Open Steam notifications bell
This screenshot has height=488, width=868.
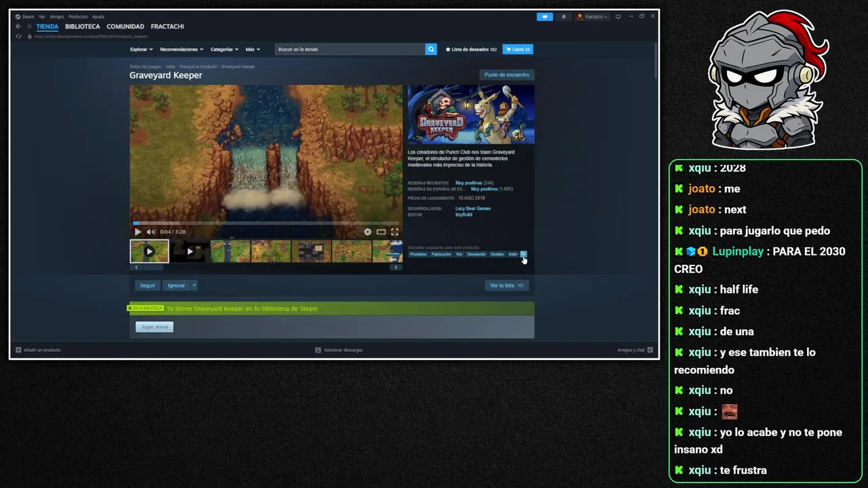564,16
